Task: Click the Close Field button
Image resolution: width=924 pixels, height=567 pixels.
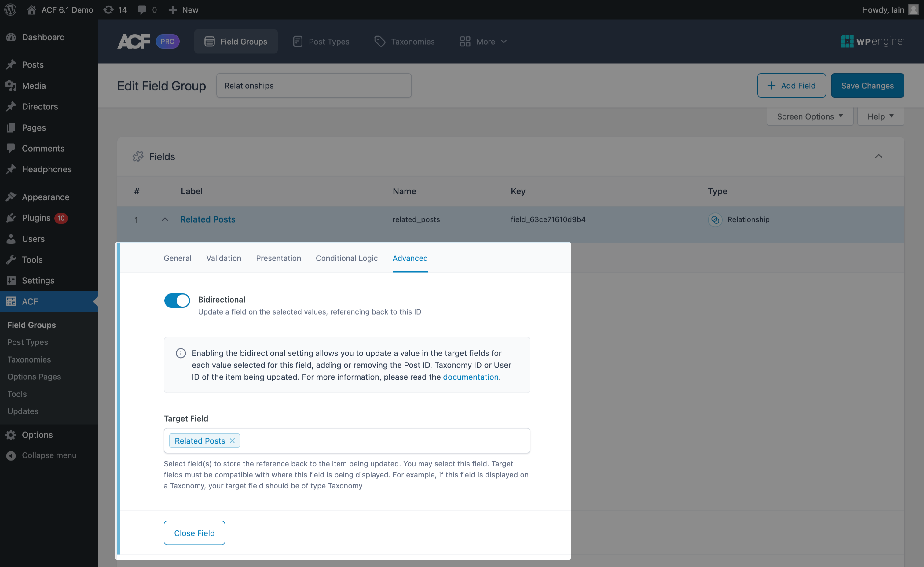Action: tap(194, 532)
